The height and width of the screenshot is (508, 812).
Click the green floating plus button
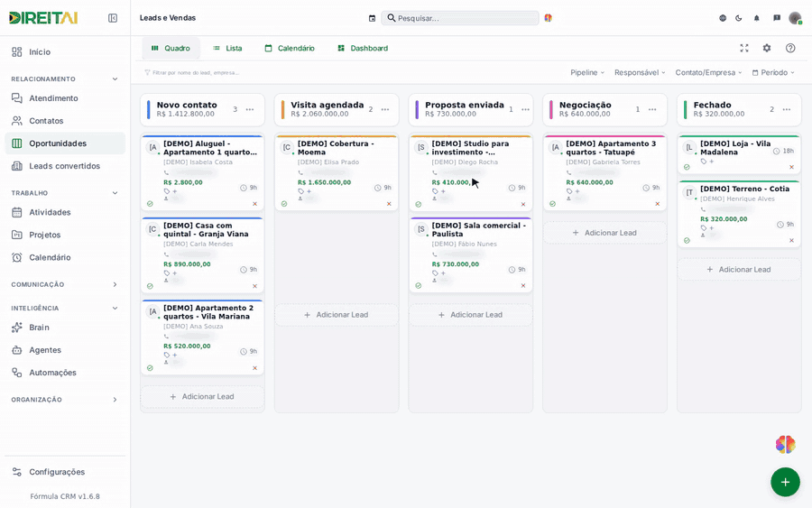click(x=785, y=482)
